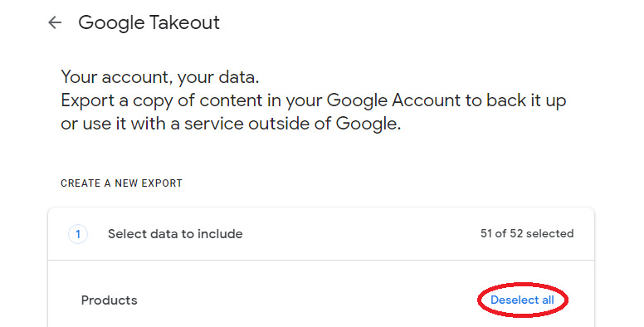Go back using the left arrow
644x327 pixels.
point(55,22)
